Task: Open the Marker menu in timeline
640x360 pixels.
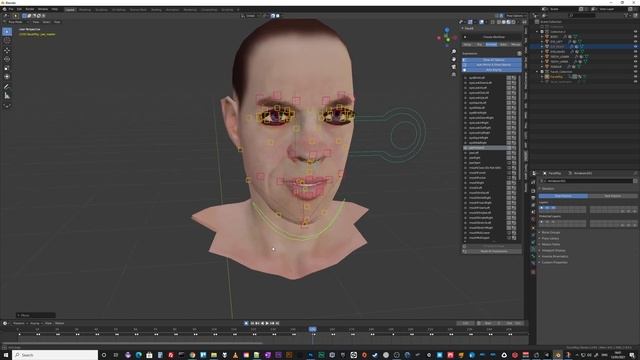Action: click(x=60, y=323)
